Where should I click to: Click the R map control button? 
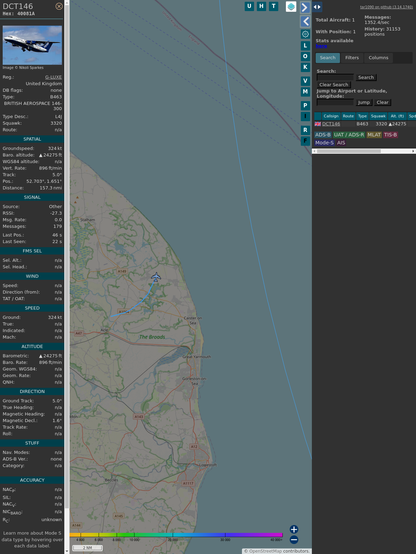[x=305, y=130]
